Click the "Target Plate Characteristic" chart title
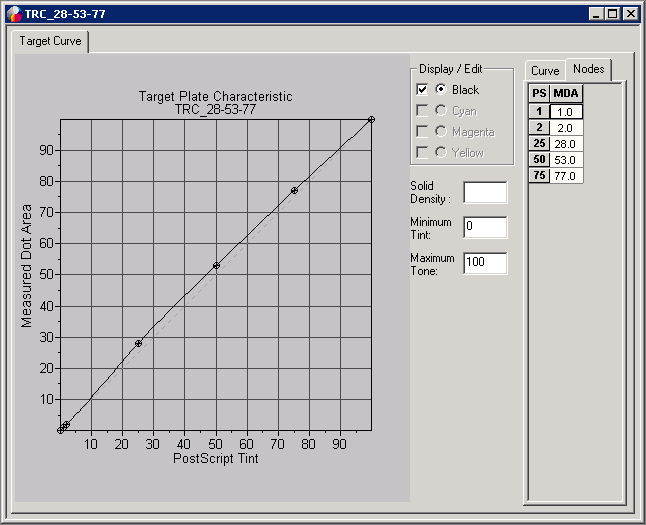The width and height of the screenshot is (646, 525). click(x=215, y=96)
